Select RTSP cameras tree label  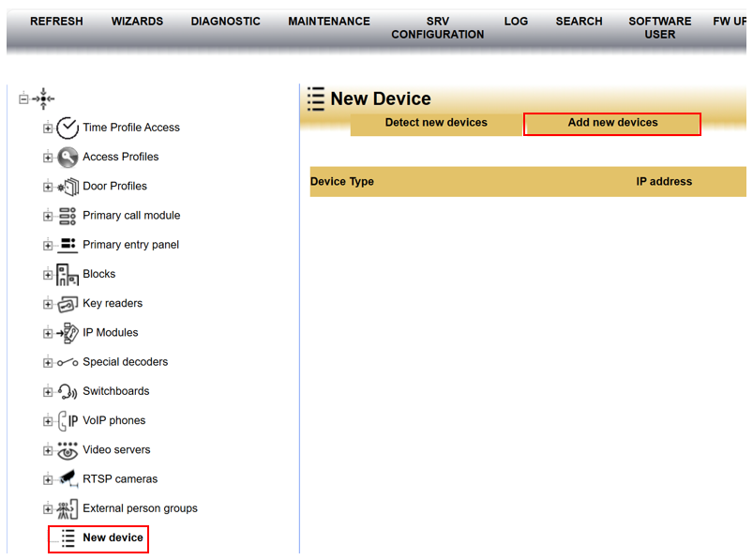tap(120, 478)
